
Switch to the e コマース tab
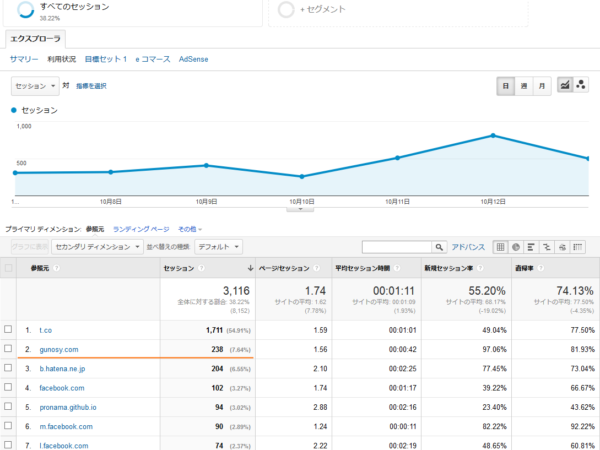point(153,59)
